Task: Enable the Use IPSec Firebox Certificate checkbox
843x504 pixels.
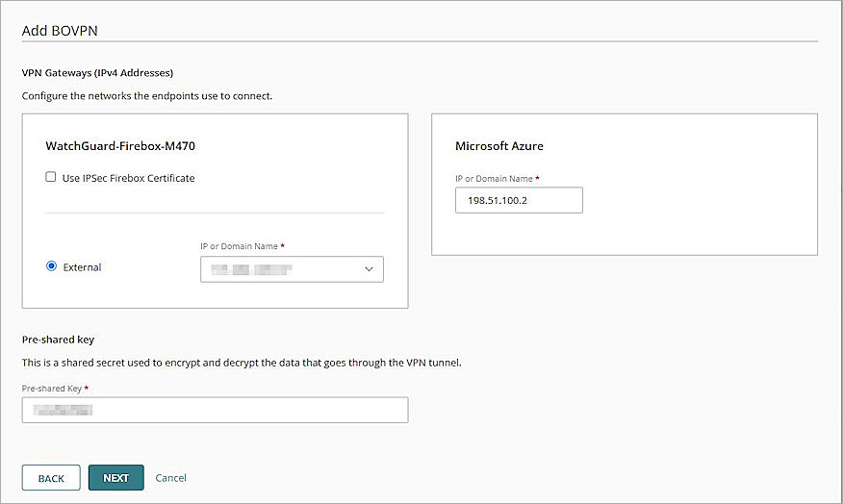Action: click(51, 178)
